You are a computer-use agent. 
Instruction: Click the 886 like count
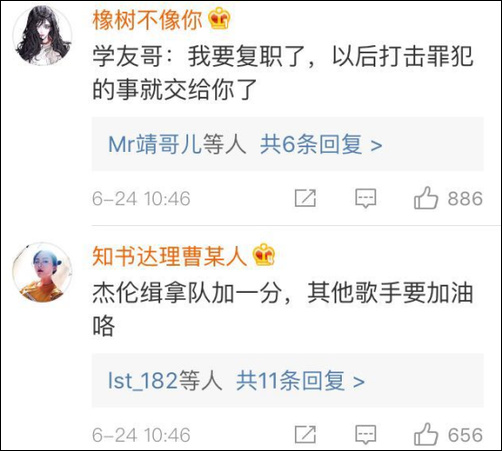pyautogui.click(x=465, y=198)
